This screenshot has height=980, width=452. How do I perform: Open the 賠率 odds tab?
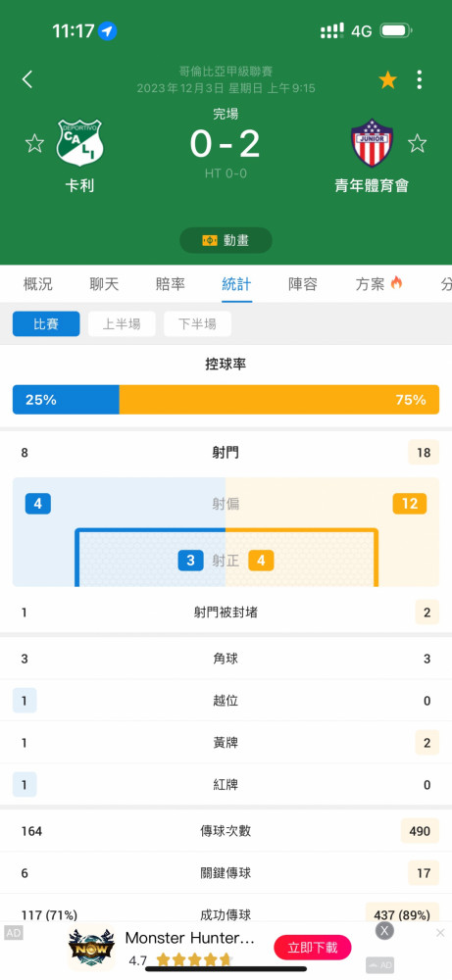[x=170, y=284]
